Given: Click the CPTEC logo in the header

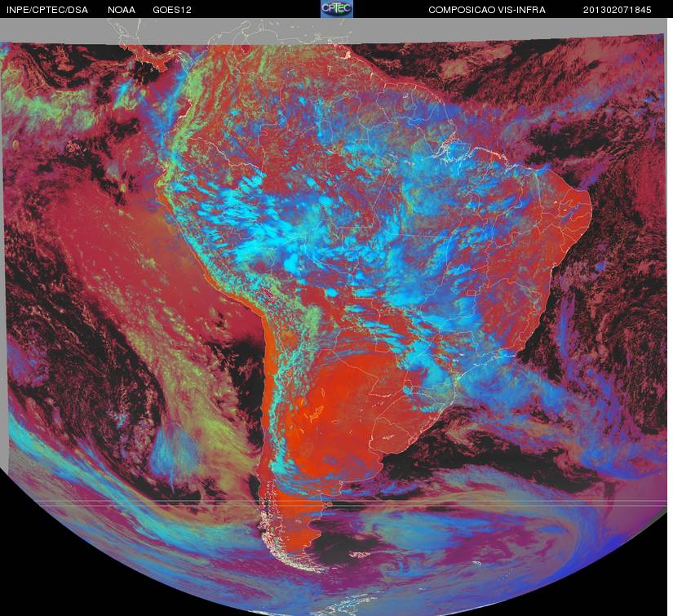Looking at the screenshot, I should [337, 9].
